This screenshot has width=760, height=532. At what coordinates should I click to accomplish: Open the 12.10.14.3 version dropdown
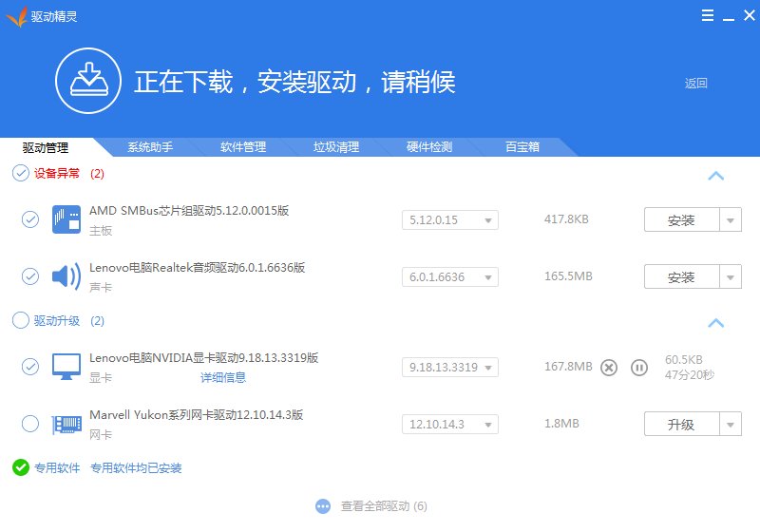(450, 425)
